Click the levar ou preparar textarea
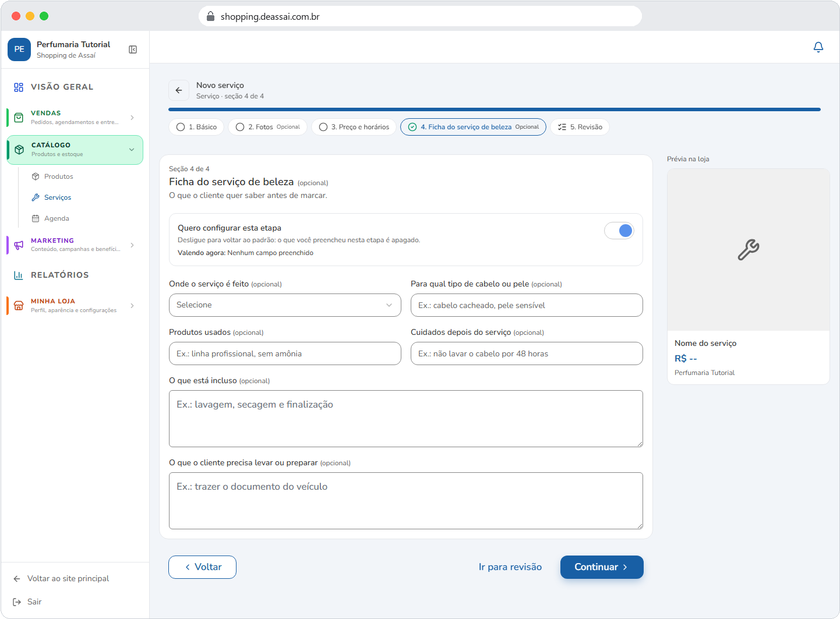Screen dimensions: 840x619 406,501
